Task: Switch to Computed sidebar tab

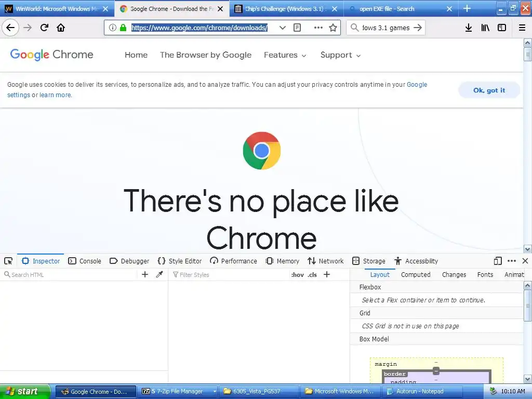Action: click(x=416, y=274)
